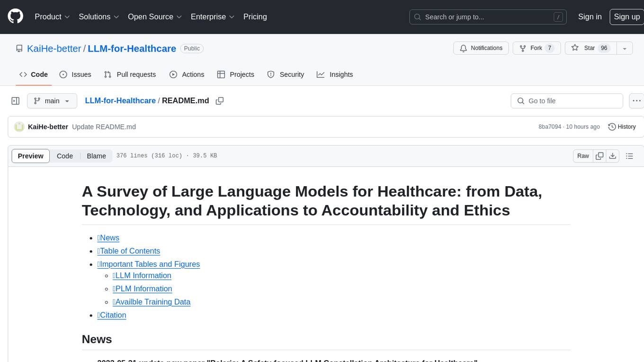Open the Product menu
This screenshot has width=644, height=362.
coord(52,17)
